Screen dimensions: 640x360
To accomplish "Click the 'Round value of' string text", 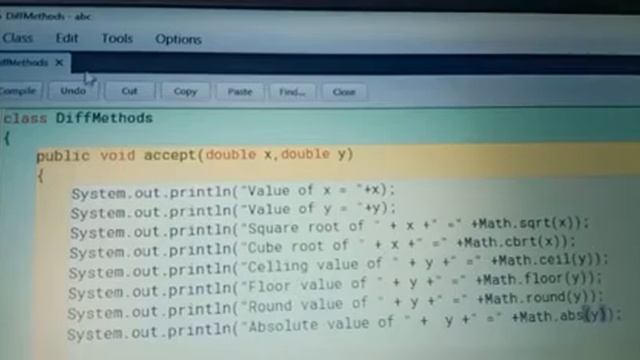I will (308, 304).
